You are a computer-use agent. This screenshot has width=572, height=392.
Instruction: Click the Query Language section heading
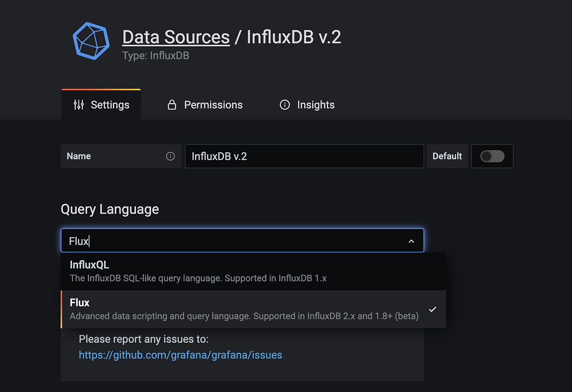coord(110,209)
